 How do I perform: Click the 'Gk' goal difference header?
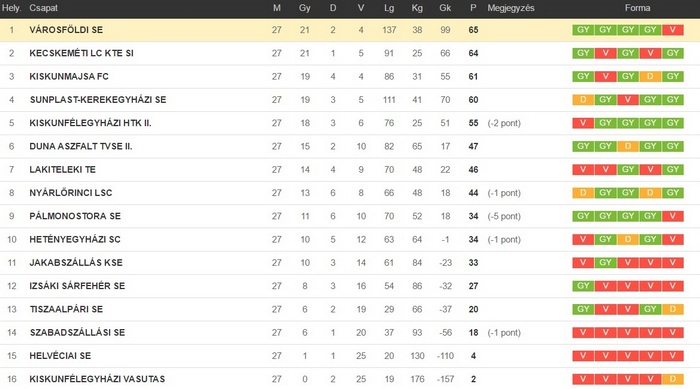point(445,8)
